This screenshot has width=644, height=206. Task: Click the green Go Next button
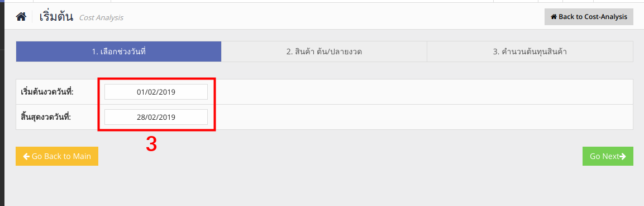[x=608, y=156]
